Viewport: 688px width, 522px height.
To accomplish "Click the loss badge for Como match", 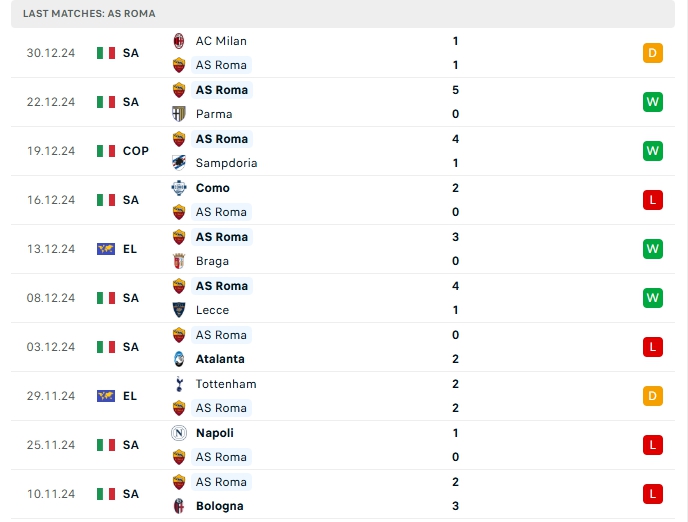I will coord(653,200).
